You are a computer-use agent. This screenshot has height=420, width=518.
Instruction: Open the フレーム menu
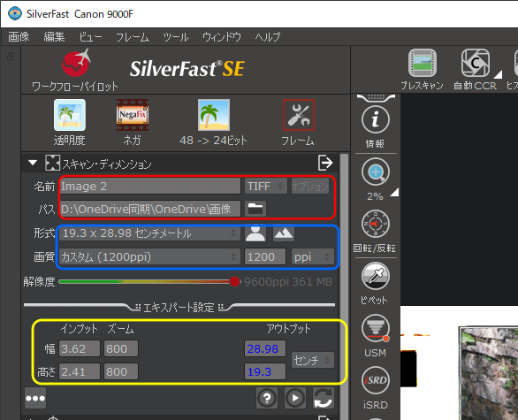[132, 36]
